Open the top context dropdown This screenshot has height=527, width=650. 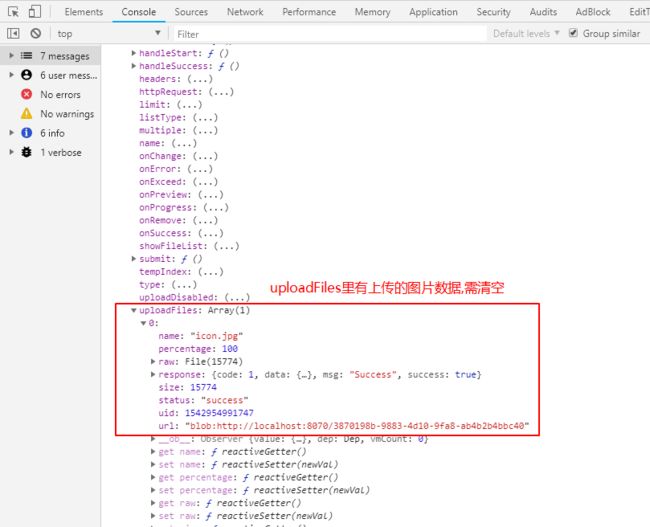click(109, 33)
